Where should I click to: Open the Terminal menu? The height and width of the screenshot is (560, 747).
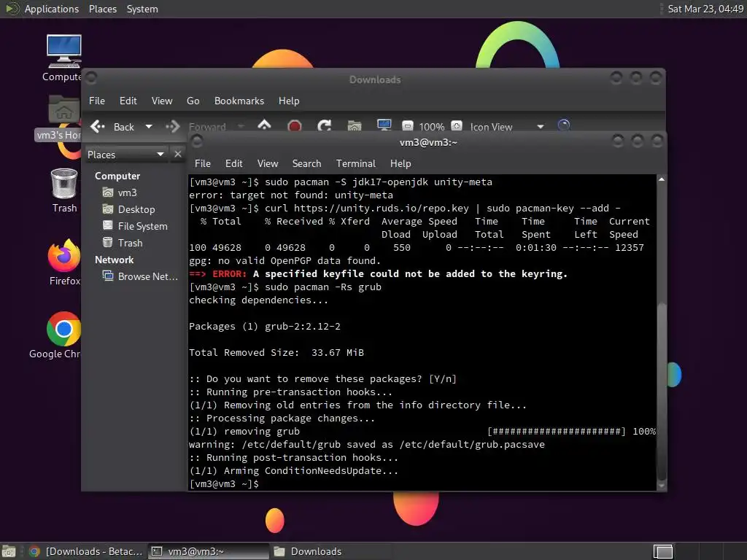click(x=356, y=163)
